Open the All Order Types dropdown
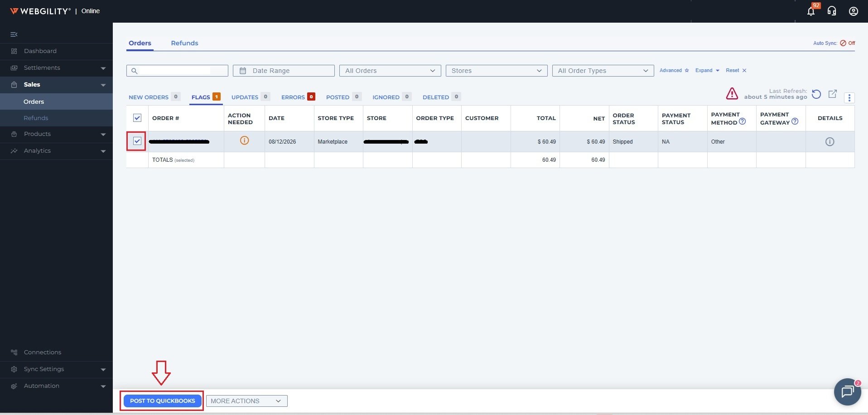Viewport: 868px width, 415px height. 603,71
